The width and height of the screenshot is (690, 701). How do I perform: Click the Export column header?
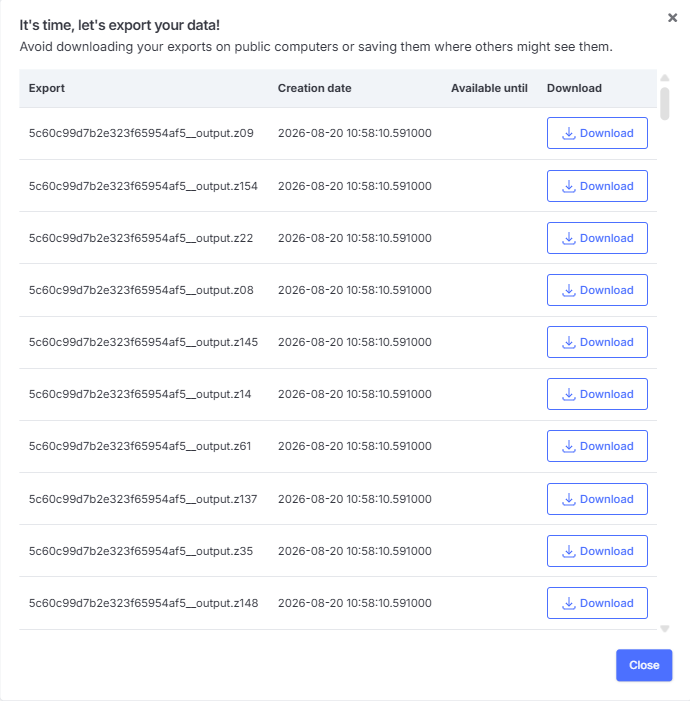click(47, 88)
